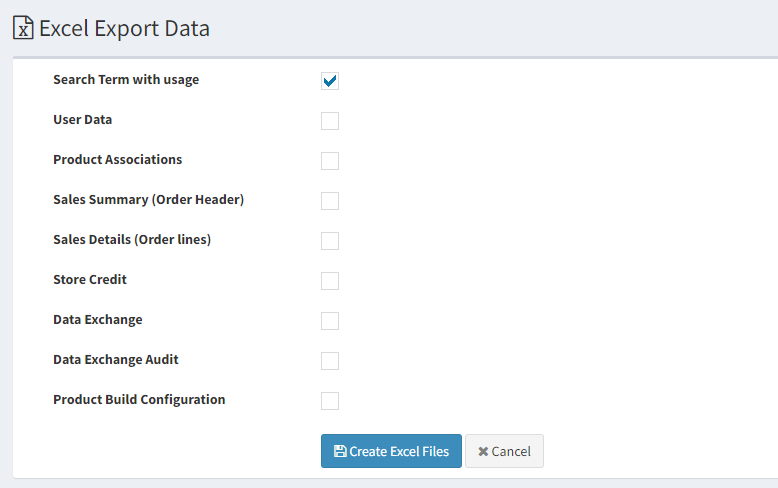Viewport: 778px width, 488px height.
Task: Enable the User Data checkbox
Action: [330, 121]
